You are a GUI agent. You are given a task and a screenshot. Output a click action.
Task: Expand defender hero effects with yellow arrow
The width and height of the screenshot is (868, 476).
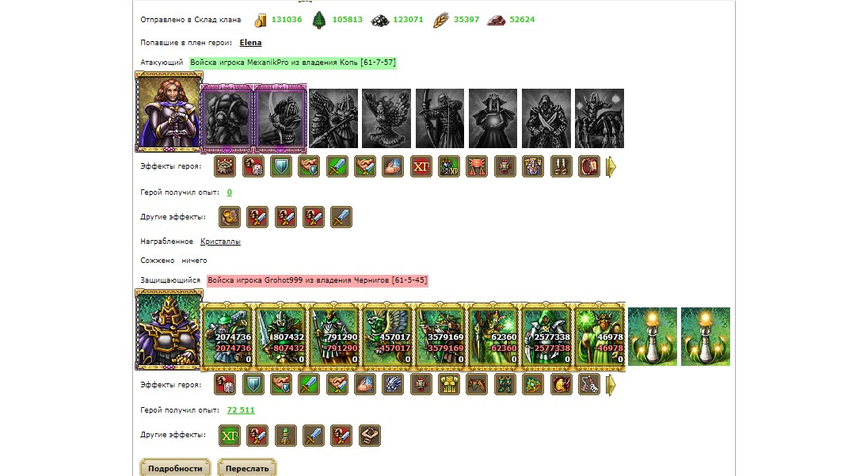click(x=611, y=385)
